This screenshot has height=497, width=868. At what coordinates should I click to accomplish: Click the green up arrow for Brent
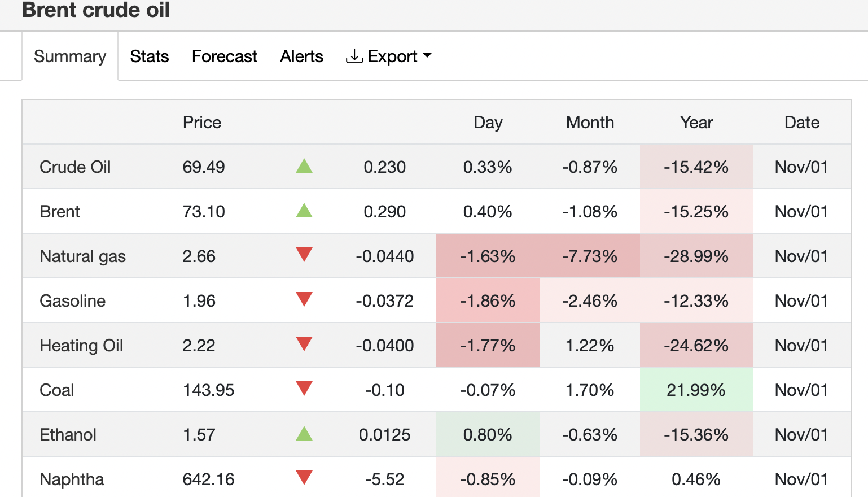304,211
